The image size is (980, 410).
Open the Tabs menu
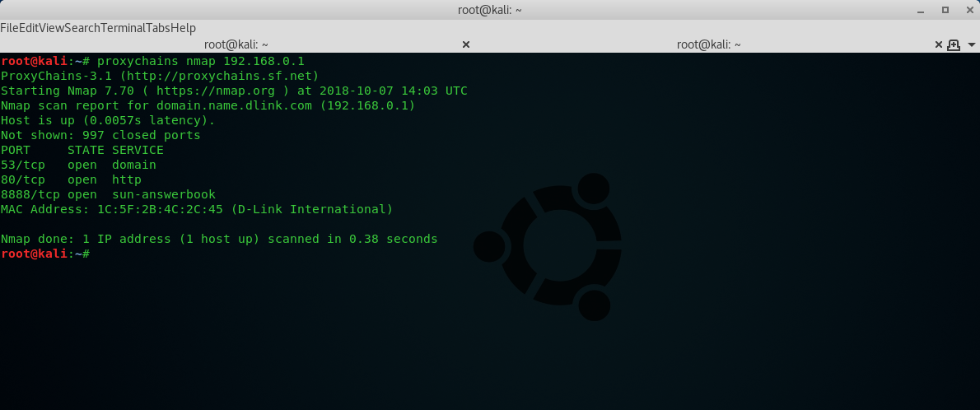pos(158,28)
